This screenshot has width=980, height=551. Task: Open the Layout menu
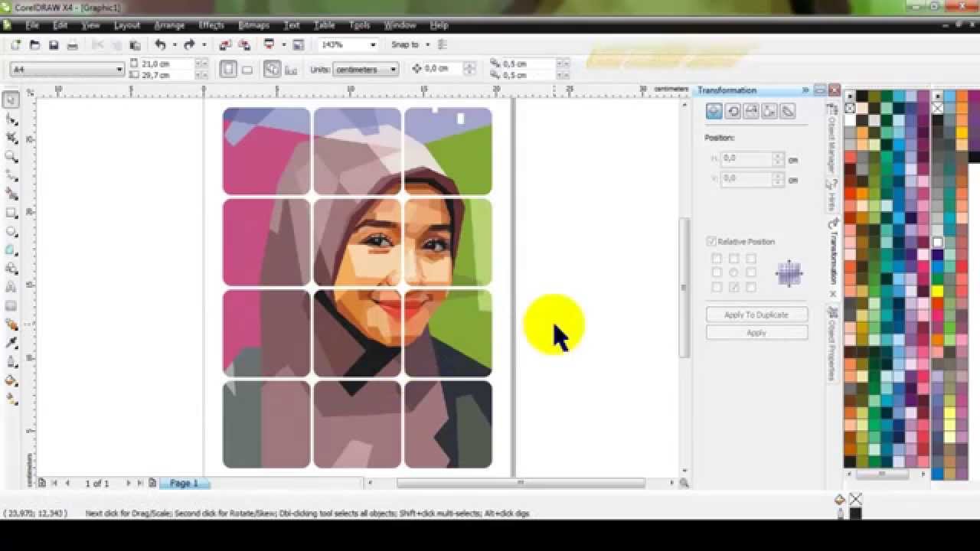pos(127,25)
